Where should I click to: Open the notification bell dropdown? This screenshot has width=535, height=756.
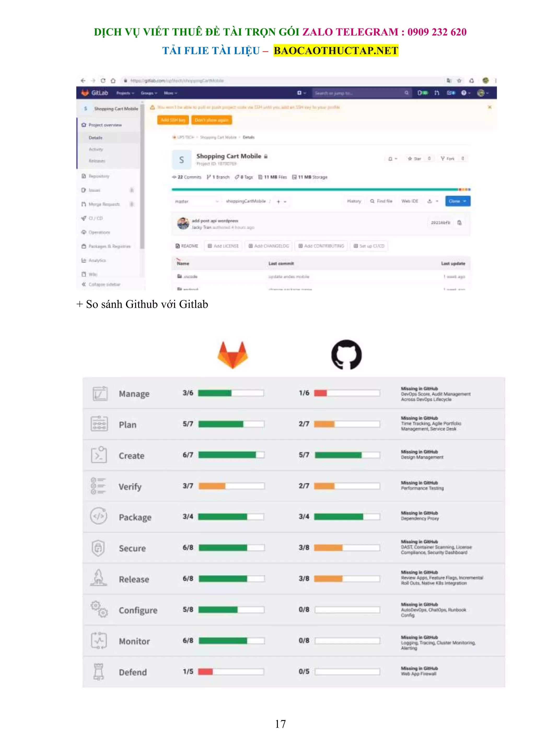[393, 159]
